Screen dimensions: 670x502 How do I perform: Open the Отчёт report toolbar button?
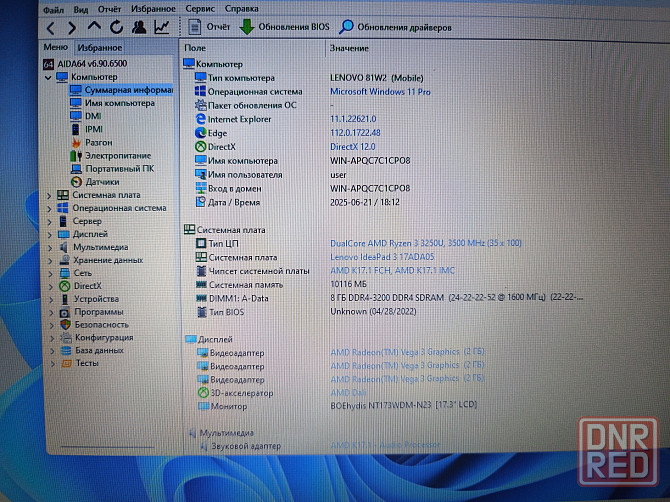(x=209, y=27)
